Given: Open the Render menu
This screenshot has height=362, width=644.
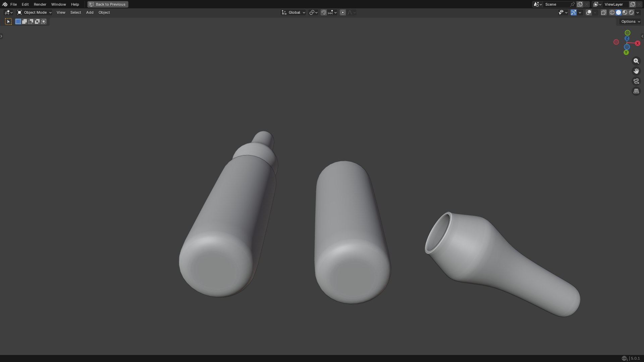Looking at the screenshot, I should tap(40, 4).
